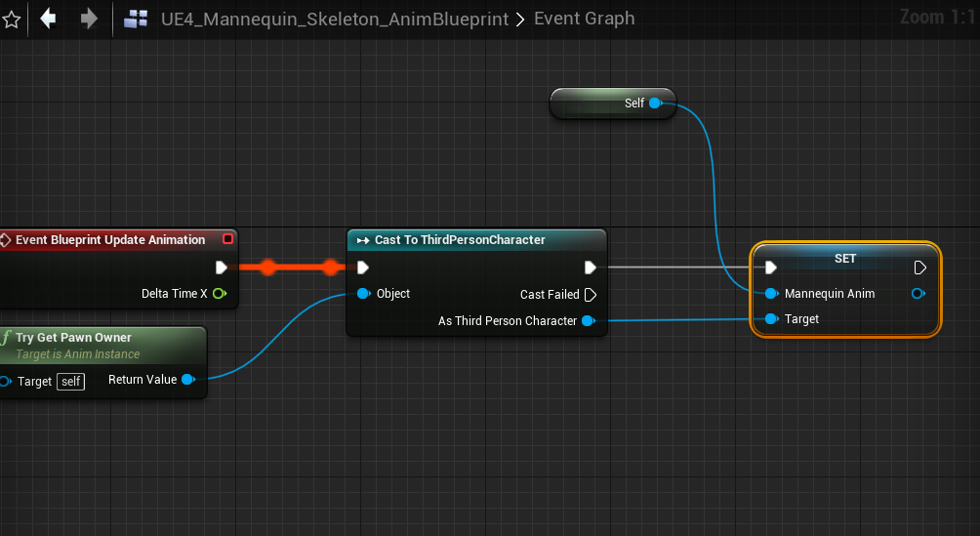Click the Object input pin on Cast node
The width and height of the screenshot is (980, 536).
(364, 293)
